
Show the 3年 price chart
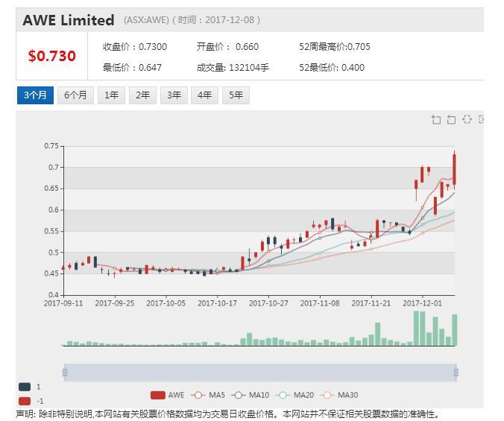pos(174,95)
